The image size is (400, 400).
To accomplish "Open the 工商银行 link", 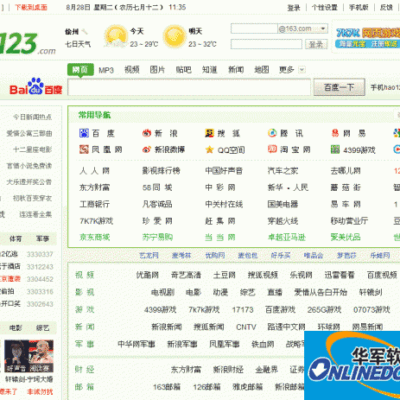I will [94, 204].
